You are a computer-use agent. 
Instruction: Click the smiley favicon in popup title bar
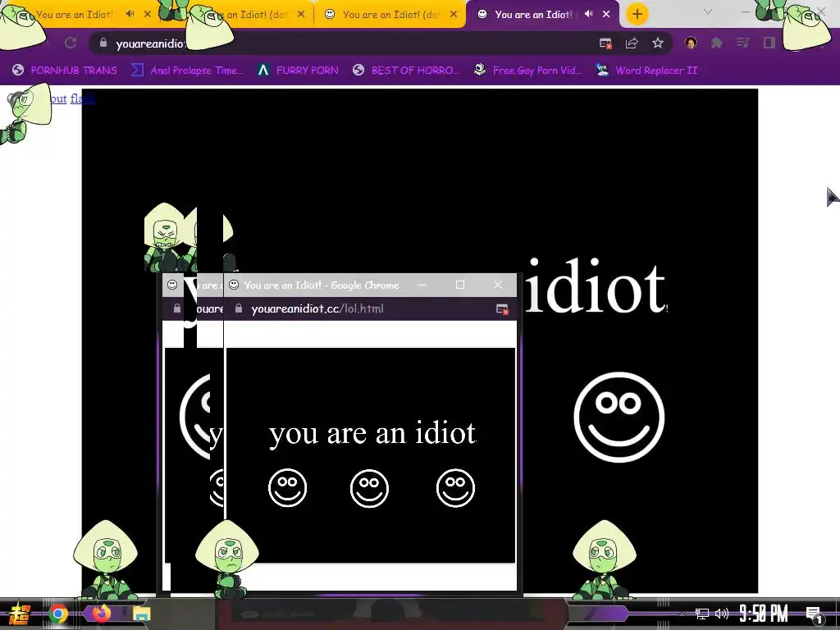pyautogui.click(x=234, y=285)
